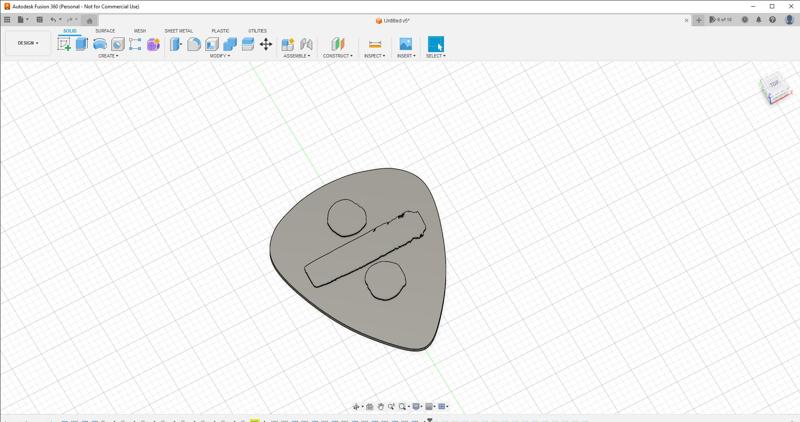Select the Press Pull tool
The image size is (800, 422).
(176, 44)
